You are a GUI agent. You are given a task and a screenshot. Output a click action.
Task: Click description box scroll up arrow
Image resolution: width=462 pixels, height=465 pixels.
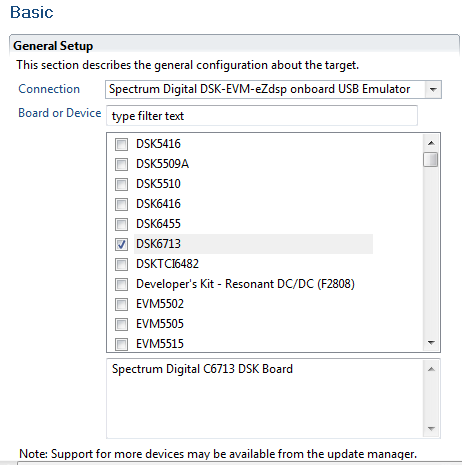tap(431, 369)
